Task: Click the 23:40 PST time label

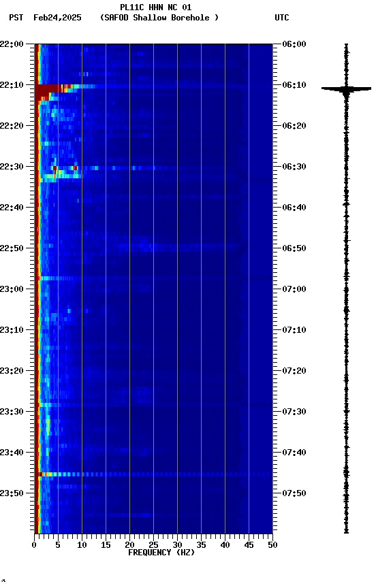Action: pos(12,453)
